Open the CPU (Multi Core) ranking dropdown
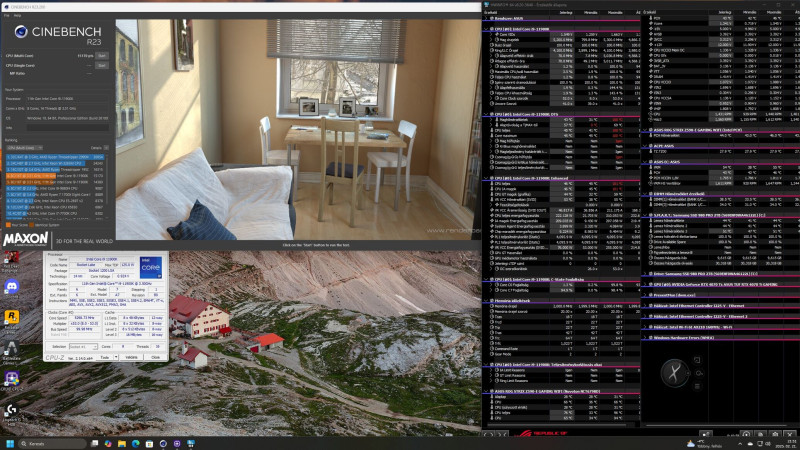 coord(24,148)
